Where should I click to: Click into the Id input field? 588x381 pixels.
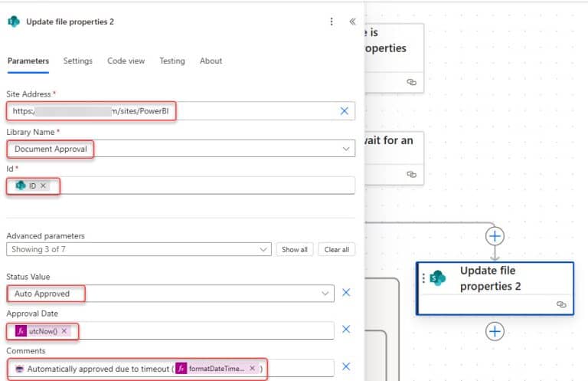click(181, 186)
